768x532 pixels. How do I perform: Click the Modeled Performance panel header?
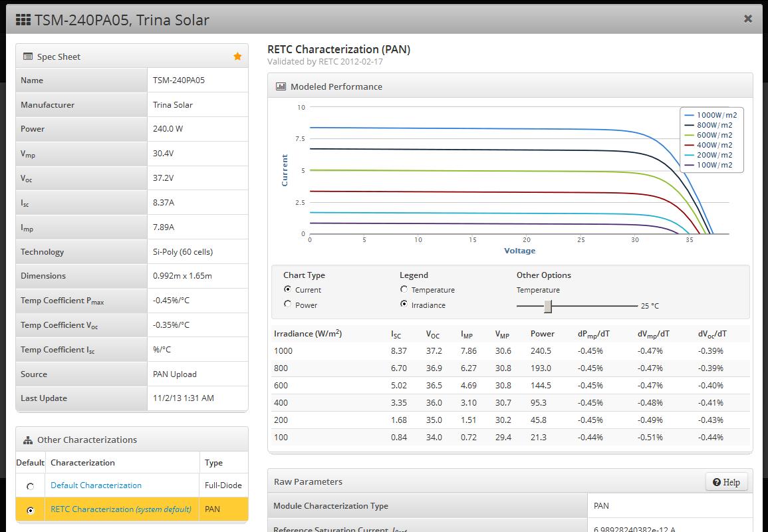click(510, 86)
